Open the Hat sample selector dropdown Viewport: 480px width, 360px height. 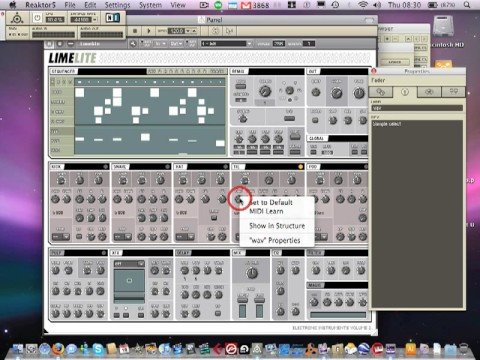click(184, 237)
